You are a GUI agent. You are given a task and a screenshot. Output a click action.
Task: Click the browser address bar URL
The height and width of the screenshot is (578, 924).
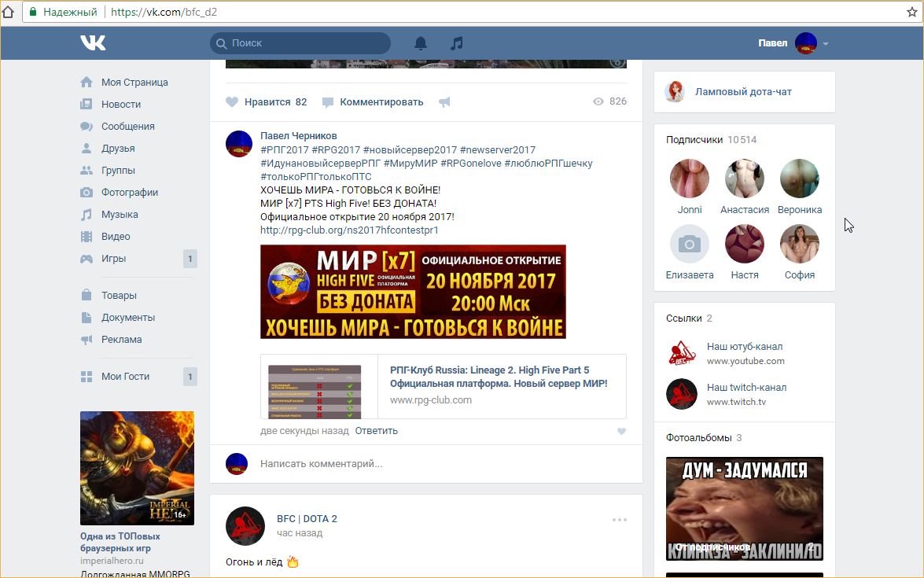coord(164,12)
